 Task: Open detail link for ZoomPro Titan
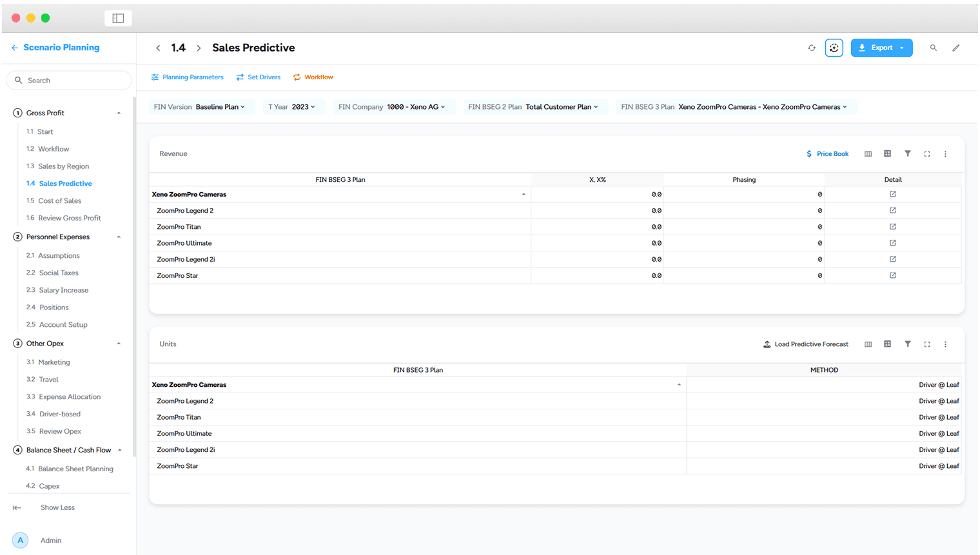[x=893, y=226]
